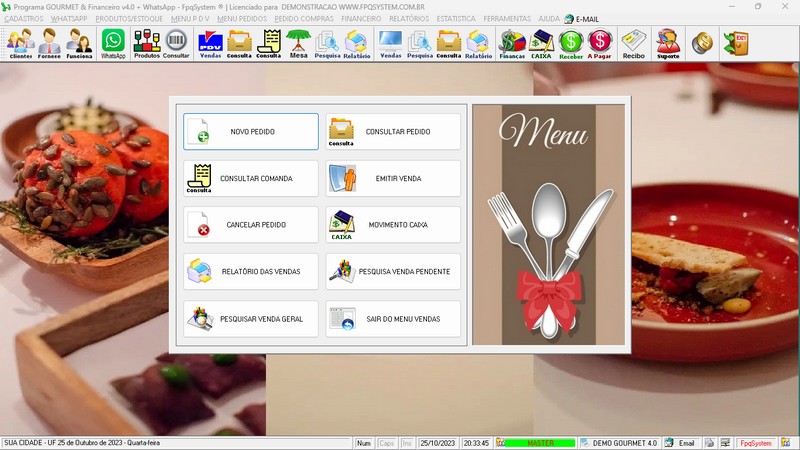
Task: Click the CONSULTAR COMANDA button
Action: point(251,179)
